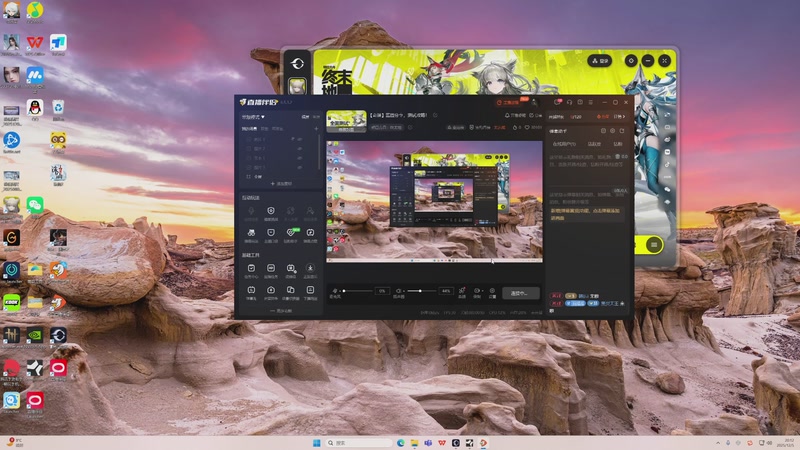Click the taskbar search box

point(359,443)
